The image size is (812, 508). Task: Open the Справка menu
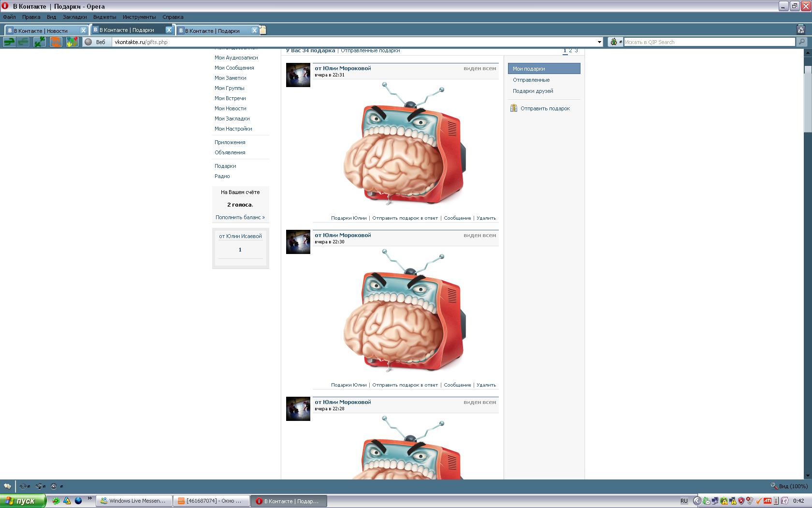[x=173, y=17]
